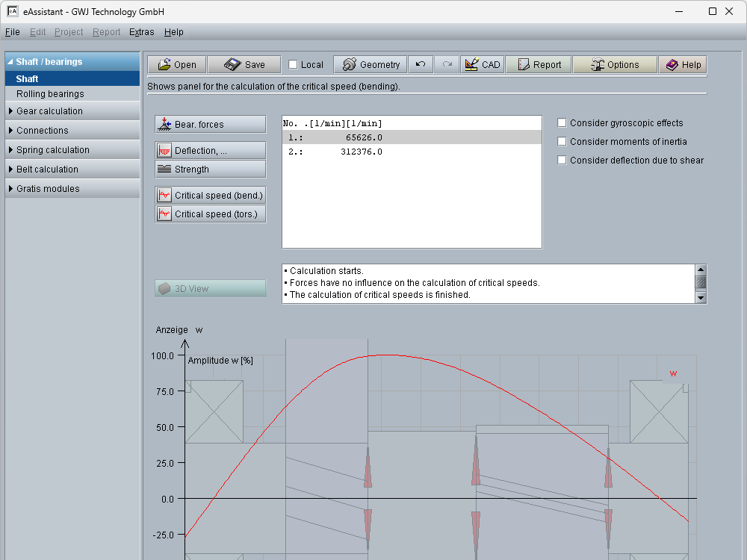
Task: Enable Consider gyroscopic effects
Action: [562, 123]
